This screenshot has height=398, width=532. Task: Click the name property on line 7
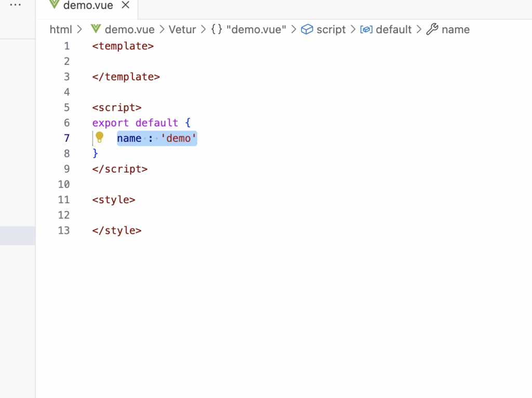point(129,138)
